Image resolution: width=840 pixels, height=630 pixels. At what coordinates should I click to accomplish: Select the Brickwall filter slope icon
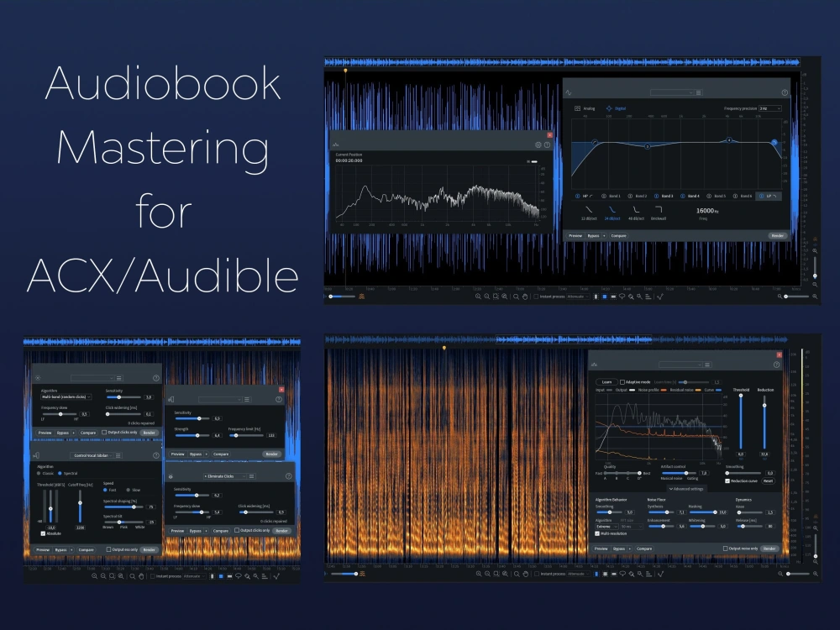click(x=659, y=209)
